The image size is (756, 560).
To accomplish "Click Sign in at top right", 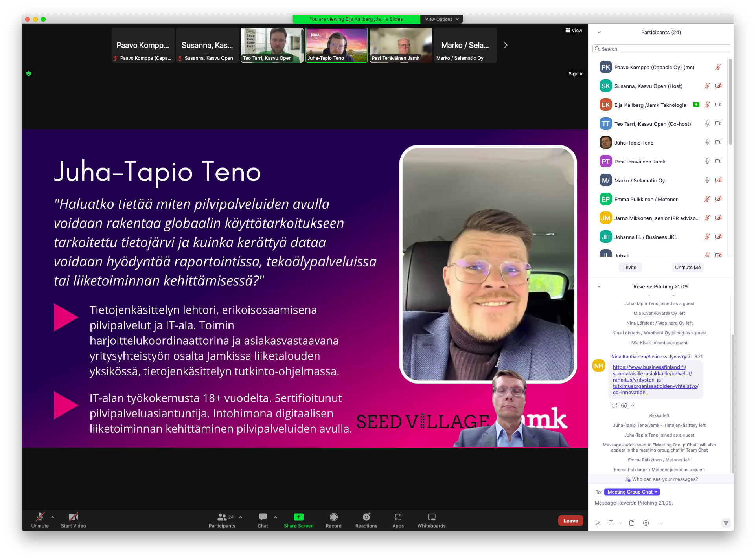I will coord(576,74).
